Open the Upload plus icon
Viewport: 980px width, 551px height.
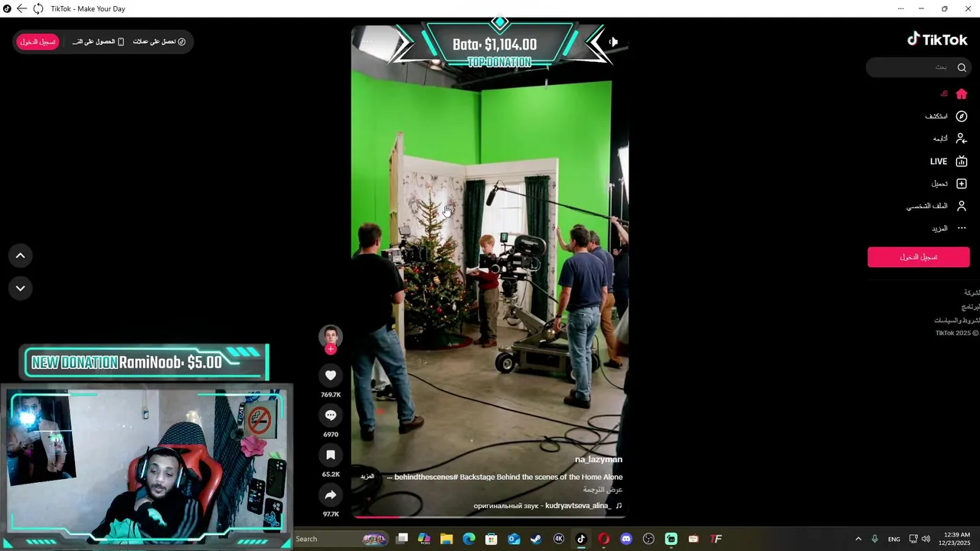click(962, 184)
